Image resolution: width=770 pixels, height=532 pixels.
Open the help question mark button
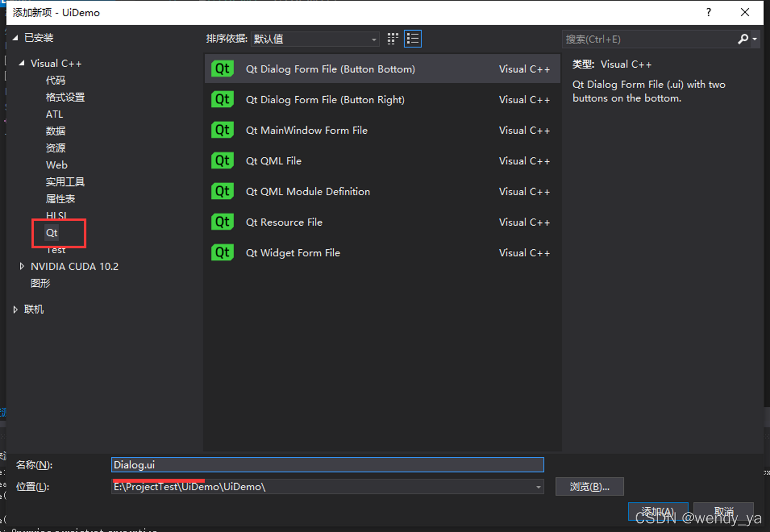tap(709, 12)
